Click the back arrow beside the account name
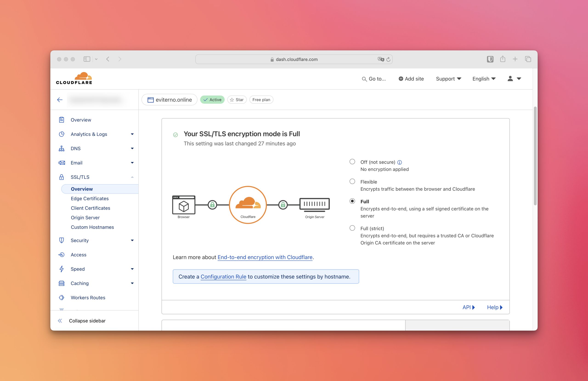The image size is (588, 381). point(60,100)
